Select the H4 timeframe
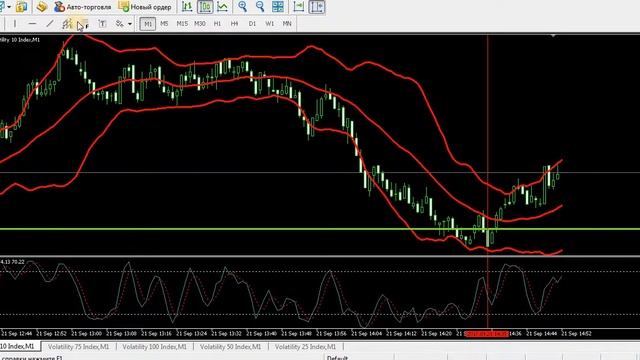This screenshot has width=640, height=360. click(x=235, y=24)
